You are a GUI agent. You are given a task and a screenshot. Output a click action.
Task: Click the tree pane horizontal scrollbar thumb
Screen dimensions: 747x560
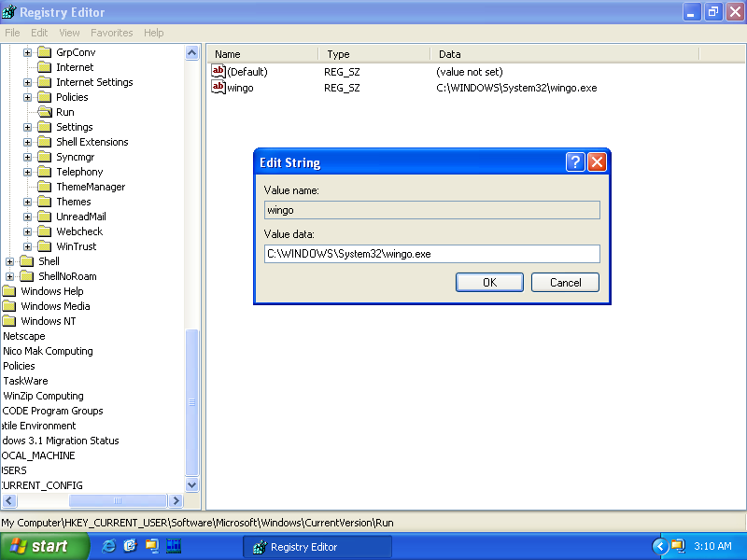click(x=118, y=501)
